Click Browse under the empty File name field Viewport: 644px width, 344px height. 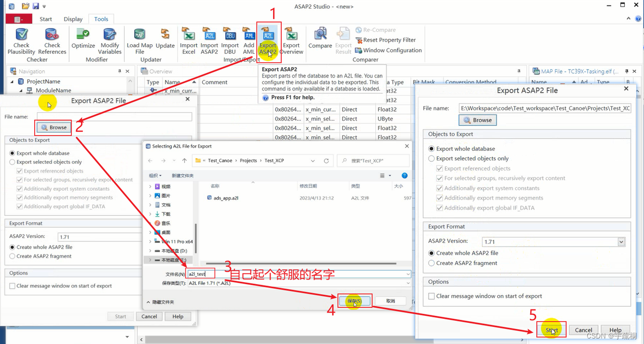(x=54, y=127)
